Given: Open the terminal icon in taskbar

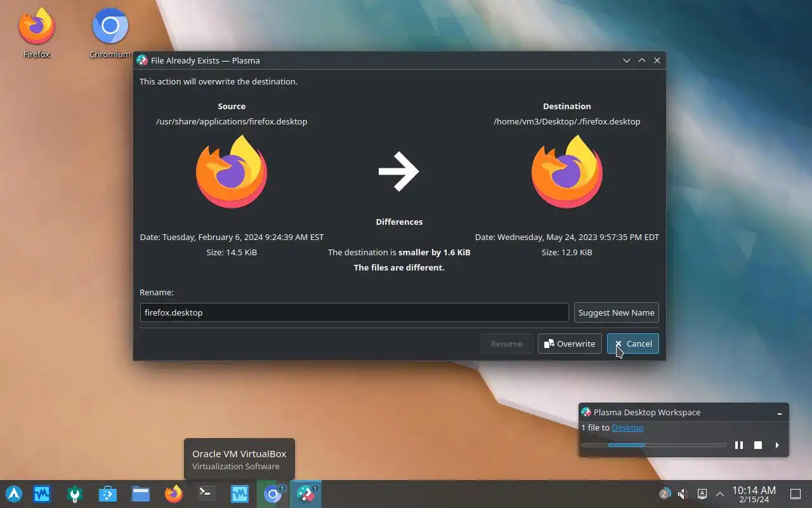Looking at the screenshot, I should point(207,494).
